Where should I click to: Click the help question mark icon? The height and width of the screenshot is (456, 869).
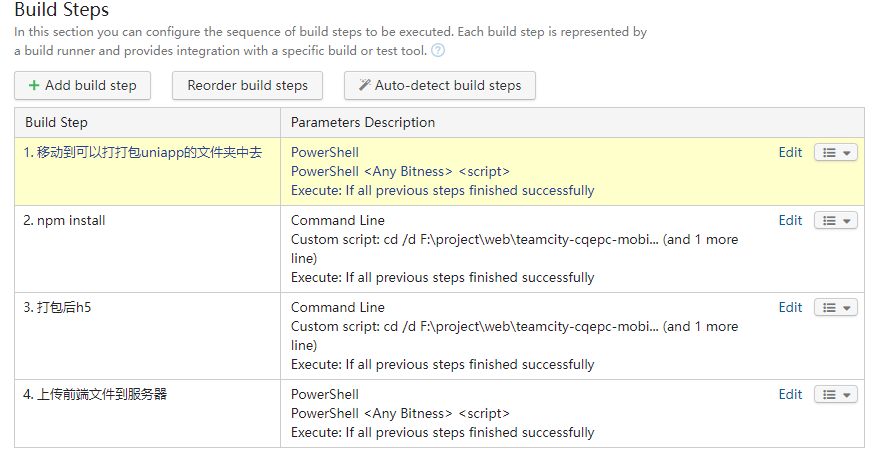(x=438, y=50)
